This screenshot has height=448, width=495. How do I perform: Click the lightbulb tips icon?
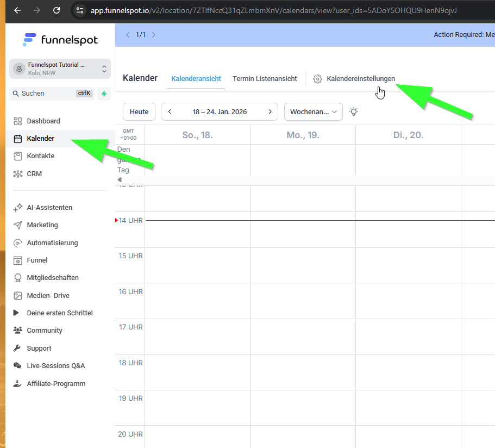[x=354, y=112]
